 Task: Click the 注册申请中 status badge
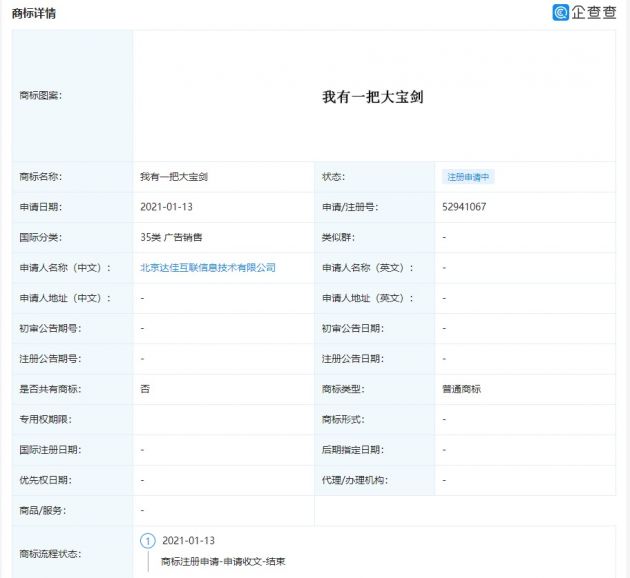click(468, 177)
